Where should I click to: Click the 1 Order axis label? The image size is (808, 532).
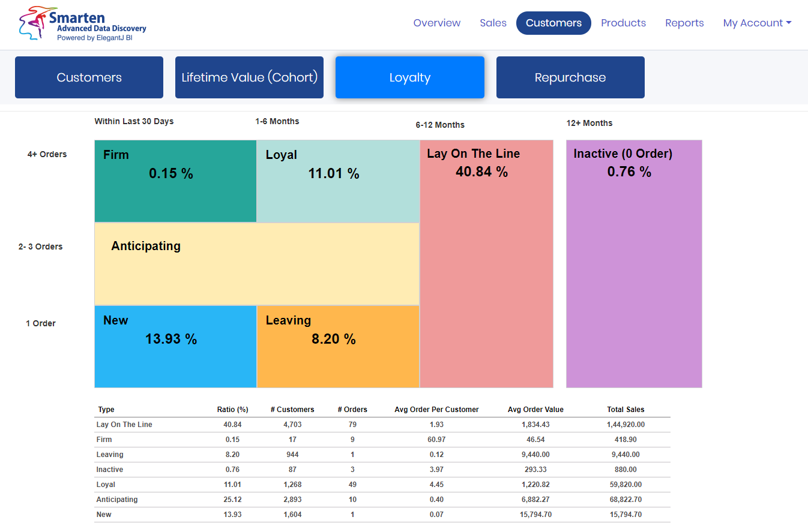(x=41, y=323)
